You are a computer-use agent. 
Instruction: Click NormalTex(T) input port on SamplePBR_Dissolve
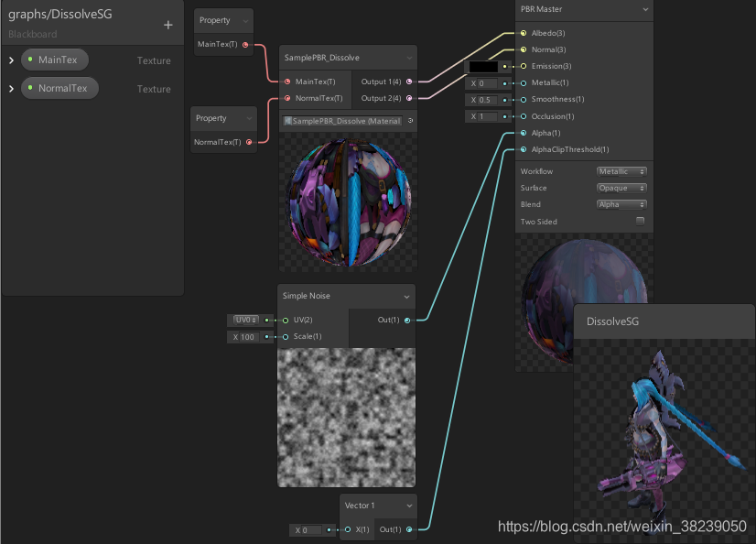click(x=287, y=98)
